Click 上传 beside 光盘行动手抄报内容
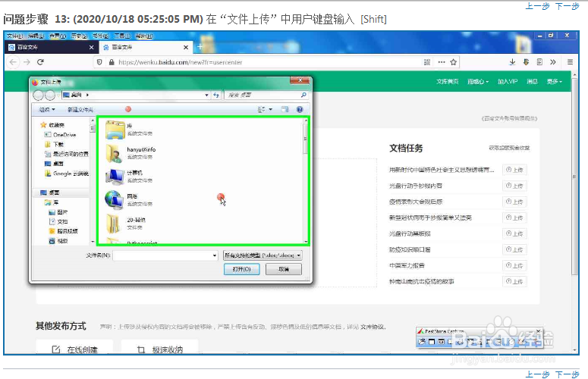 (x=514, y=186)
